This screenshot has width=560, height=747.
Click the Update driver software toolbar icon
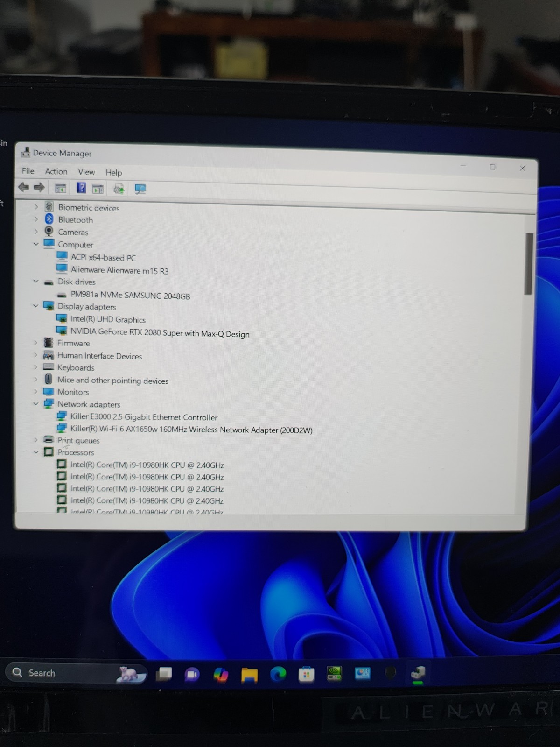[119, 189]
